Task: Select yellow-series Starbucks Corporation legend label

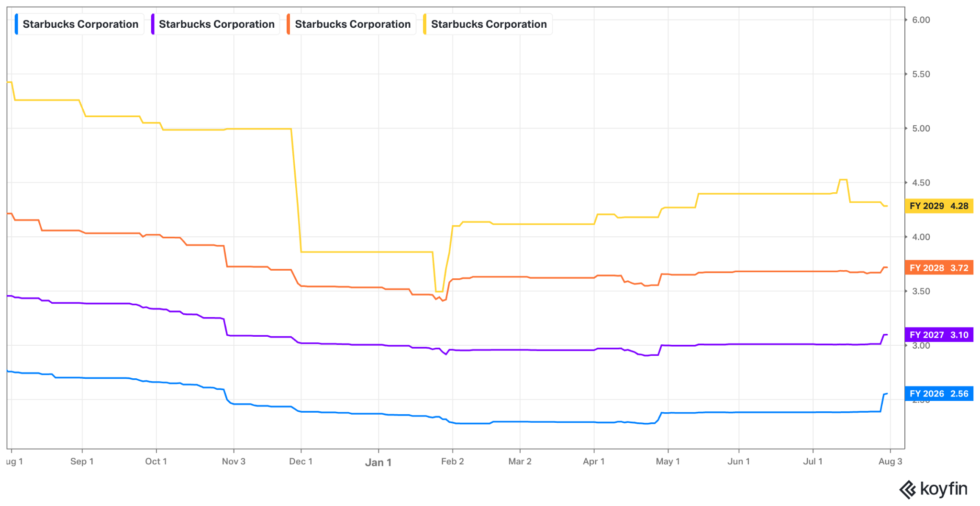Action: pyautogui.click(x=489, y=24)
